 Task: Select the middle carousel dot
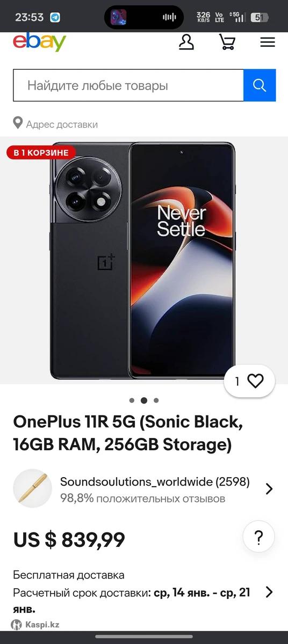(x=144, y=400)
